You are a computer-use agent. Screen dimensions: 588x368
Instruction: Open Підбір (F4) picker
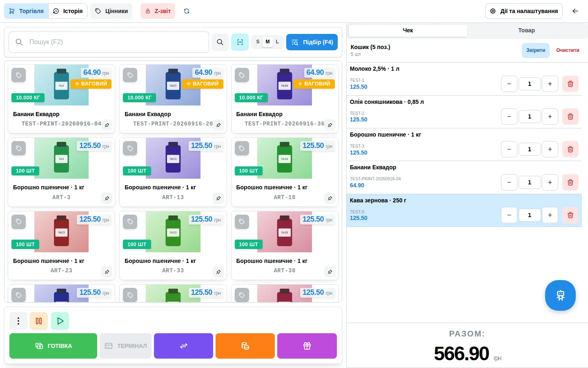[312, 42]
